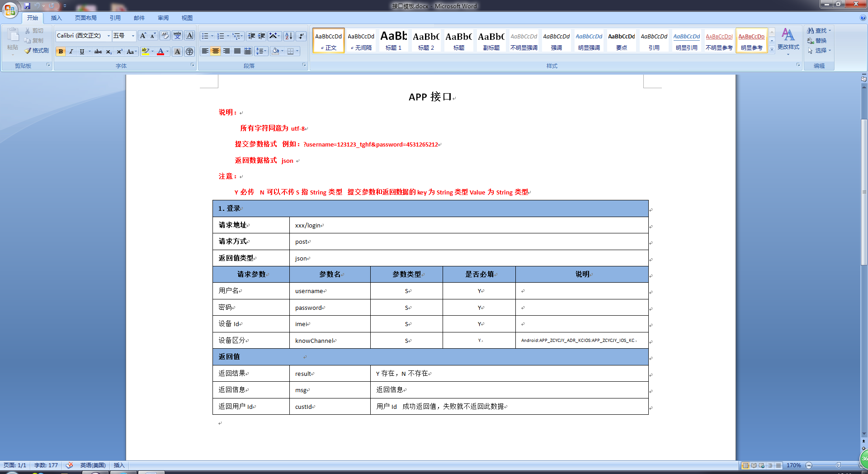Expand the bullets list dropdown arrow
Image resolution: width=868 pixels, height=474 pixels.
coord(212,36)
